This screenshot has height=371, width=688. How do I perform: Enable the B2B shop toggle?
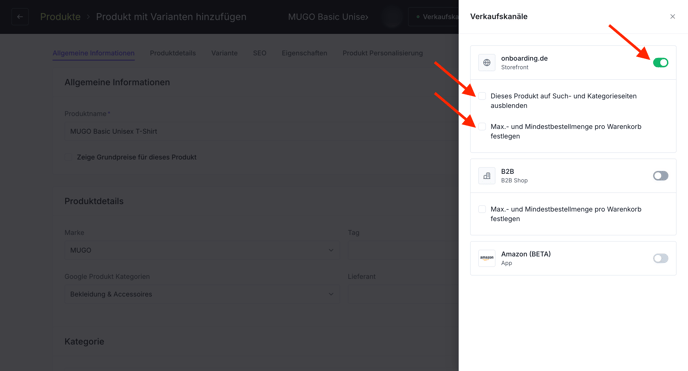click(x=660, y=176)
